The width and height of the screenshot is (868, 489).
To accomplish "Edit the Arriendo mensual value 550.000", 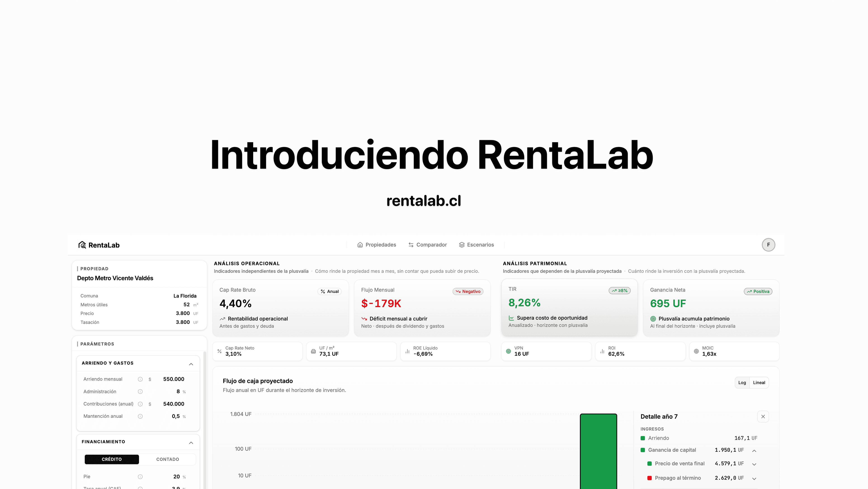I will 174,379.
